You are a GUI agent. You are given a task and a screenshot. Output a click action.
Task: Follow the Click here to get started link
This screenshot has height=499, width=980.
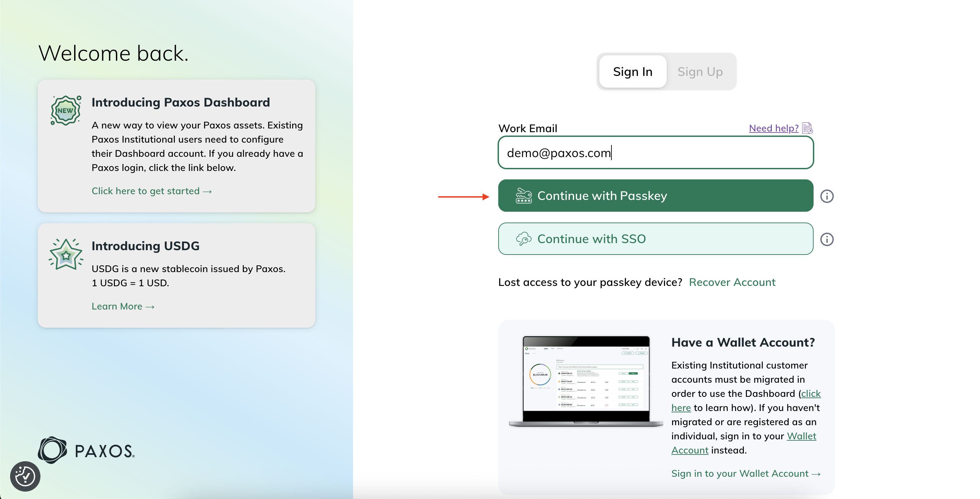(151, 191)
